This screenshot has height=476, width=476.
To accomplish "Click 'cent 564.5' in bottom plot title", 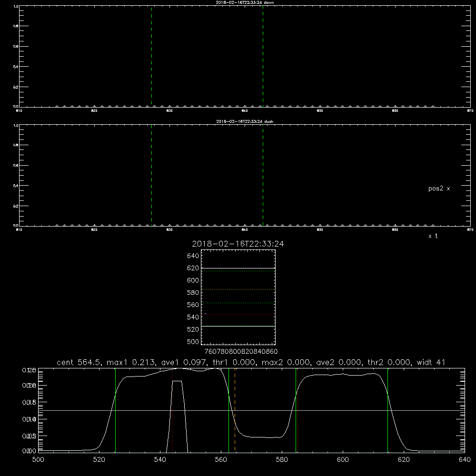I will [79, 362].
